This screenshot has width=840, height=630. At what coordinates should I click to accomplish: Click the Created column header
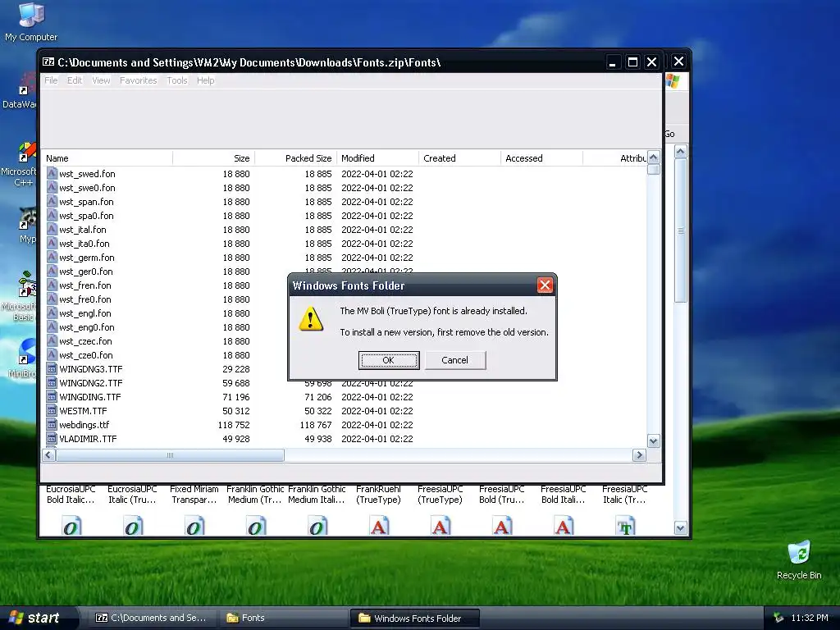(459, 158)
